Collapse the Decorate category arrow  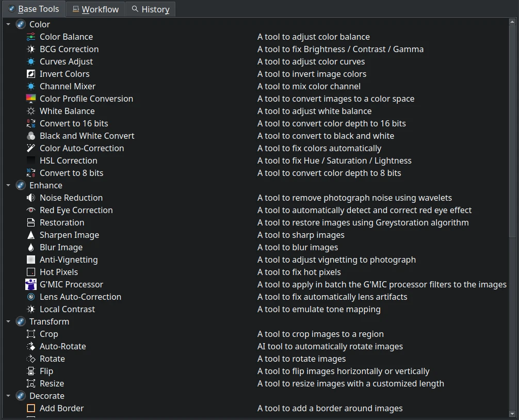pos(8,396)
